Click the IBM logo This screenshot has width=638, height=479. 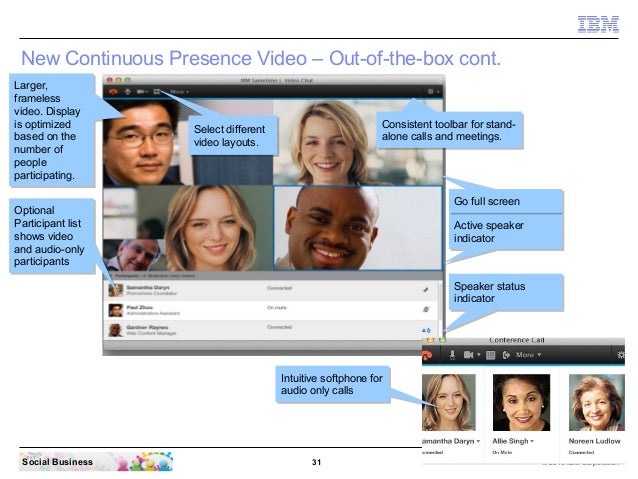pos(598,24)
